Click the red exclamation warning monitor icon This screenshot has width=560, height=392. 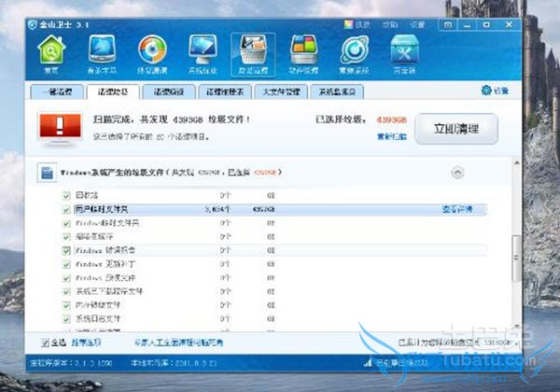(60, 129)
